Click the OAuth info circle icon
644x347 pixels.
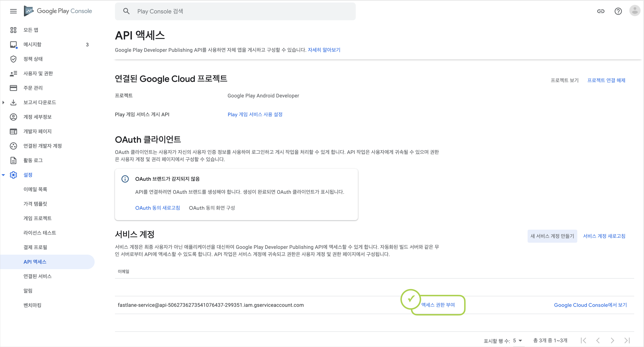pos(125,179)
